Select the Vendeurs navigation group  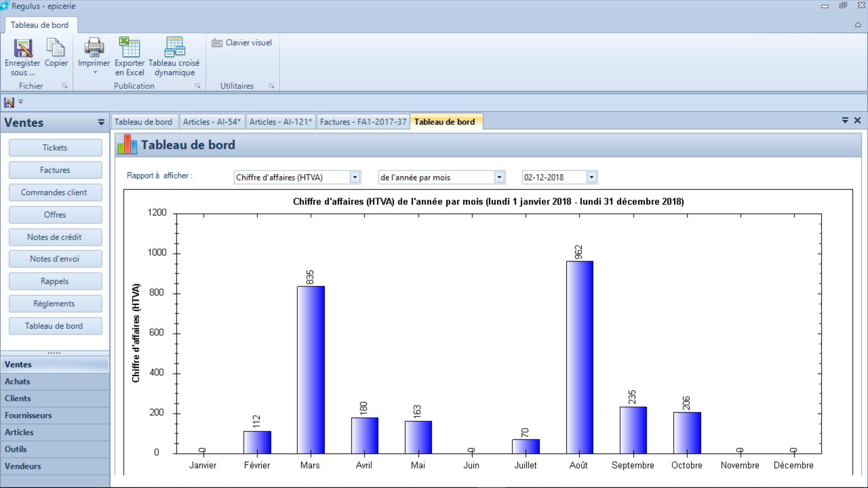(55, 466)
